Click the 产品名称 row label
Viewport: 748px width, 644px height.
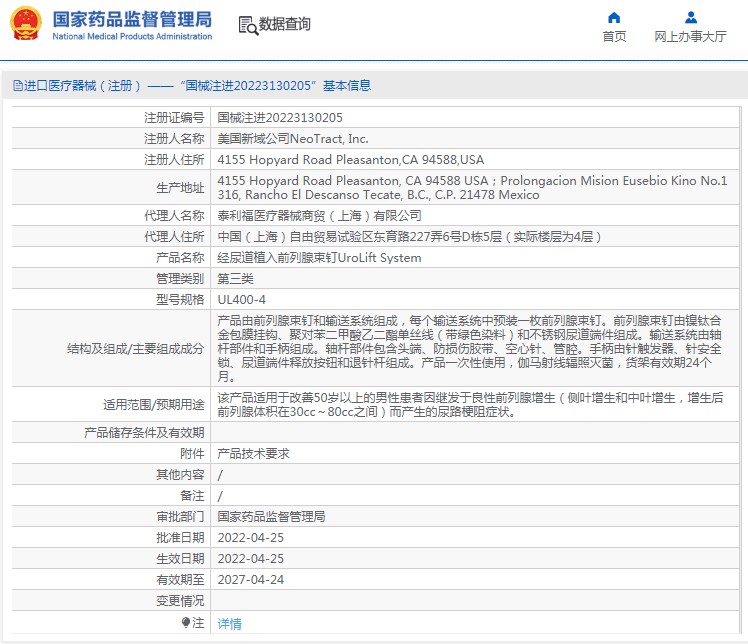pos(180,258)
